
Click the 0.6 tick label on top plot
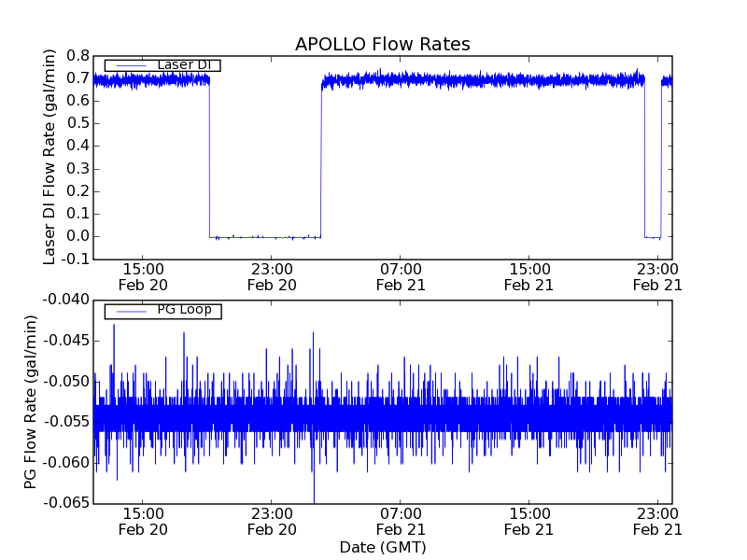coord(78,101)
